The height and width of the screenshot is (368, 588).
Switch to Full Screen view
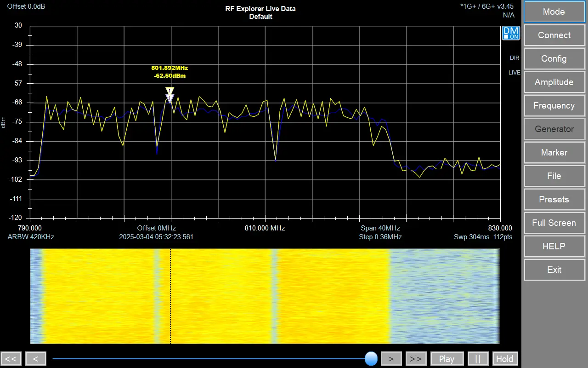[554, 223]
